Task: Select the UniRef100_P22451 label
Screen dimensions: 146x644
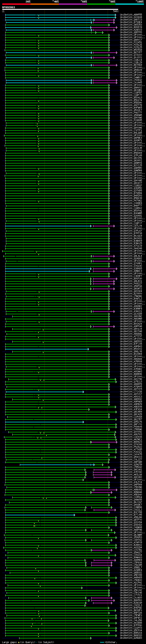Action: tap(131, 42)
